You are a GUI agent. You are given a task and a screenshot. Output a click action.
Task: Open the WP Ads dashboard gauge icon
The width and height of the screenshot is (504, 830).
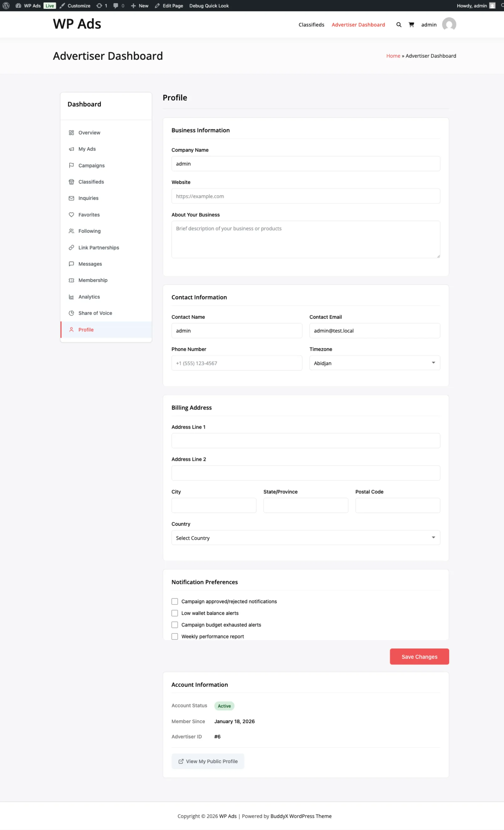(x=18, y=6)
